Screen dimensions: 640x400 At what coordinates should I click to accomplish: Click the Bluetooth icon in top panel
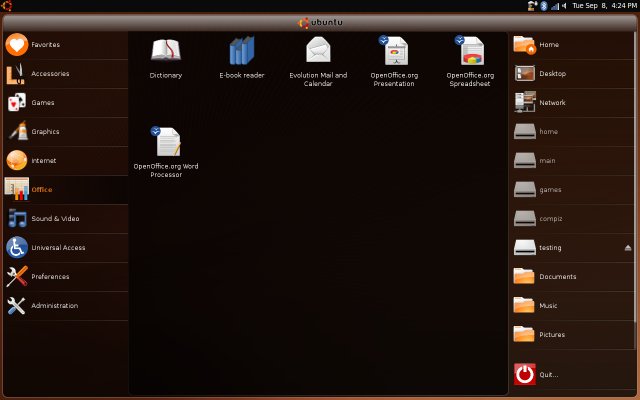tap(544, 6)
